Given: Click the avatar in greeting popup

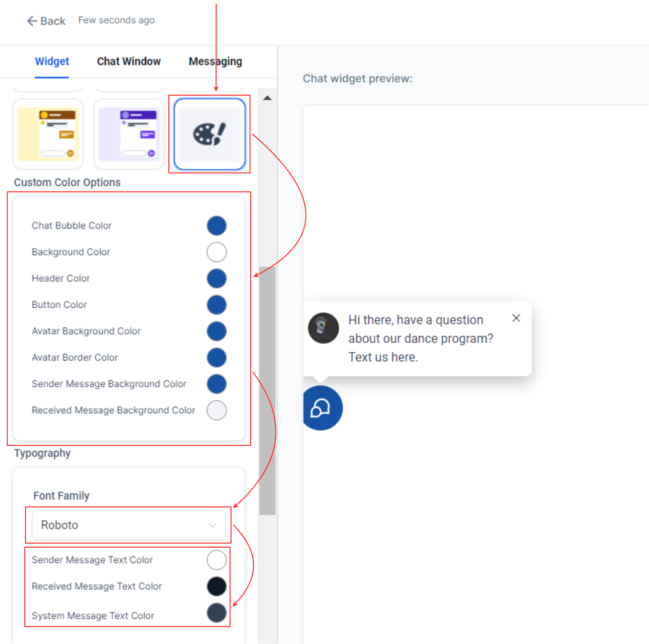Looking at the screenshot, I should (x=323, y=328).
